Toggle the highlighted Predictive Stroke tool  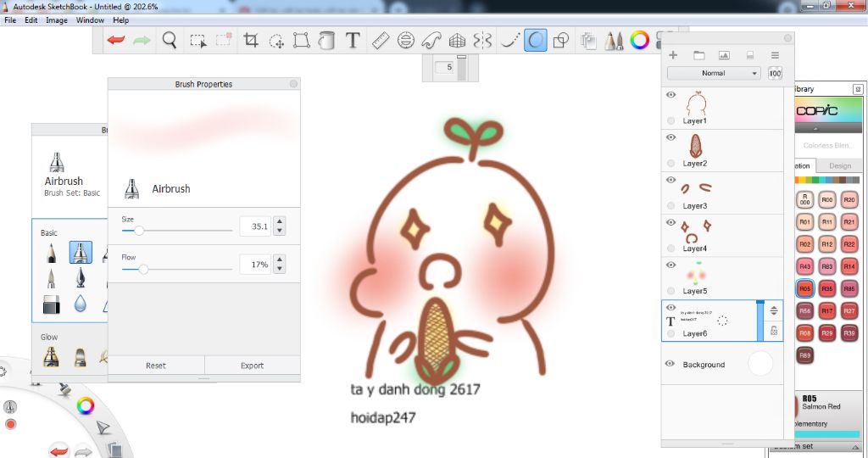[x=536, y=41]
